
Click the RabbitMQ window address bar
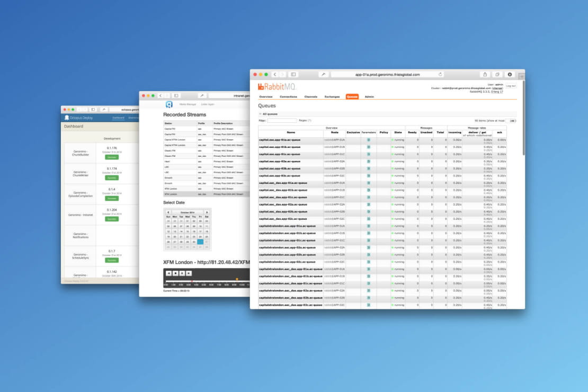387,74
